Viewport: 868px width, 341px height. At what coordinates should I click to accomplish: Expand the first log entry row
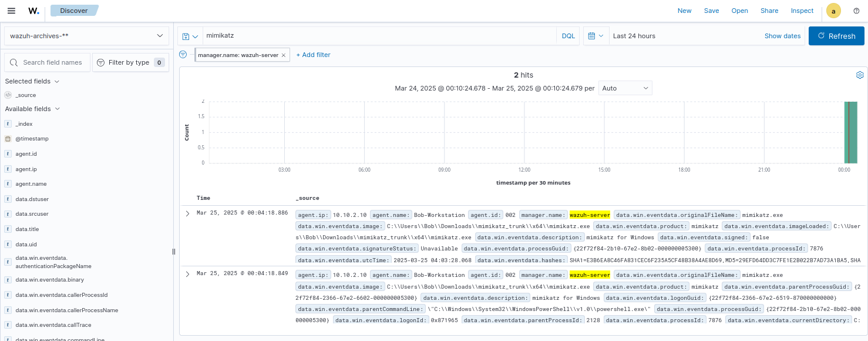[187, 213]
